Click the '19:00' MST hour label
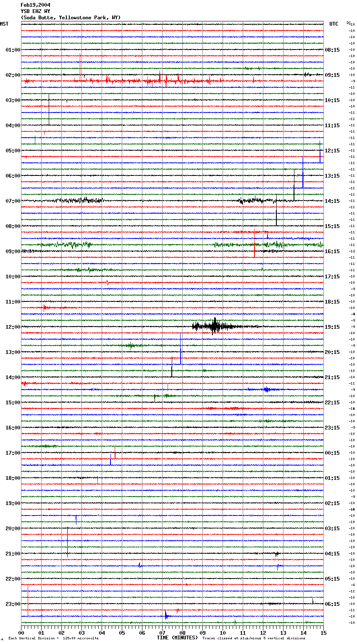The height and width of the screenshot is (644, 357). [x=13, y=503]
